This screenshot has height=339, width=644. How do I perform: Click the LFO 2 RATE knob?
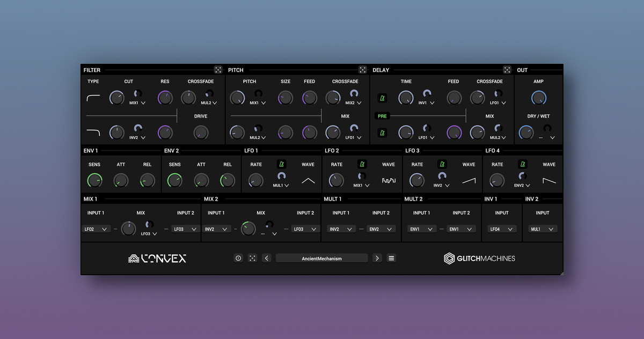coord(336,180)
